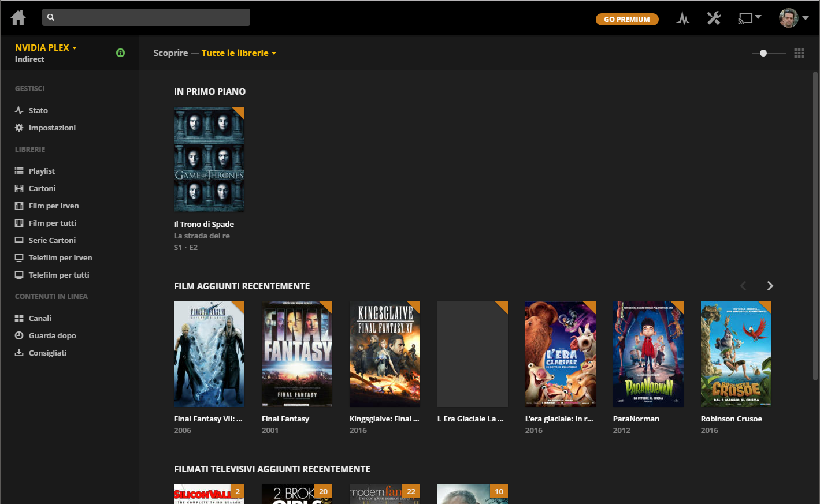Click the Final Fantasy title text
The width and height of the screenshot is (820, 504).
click(x=285, y=419)
